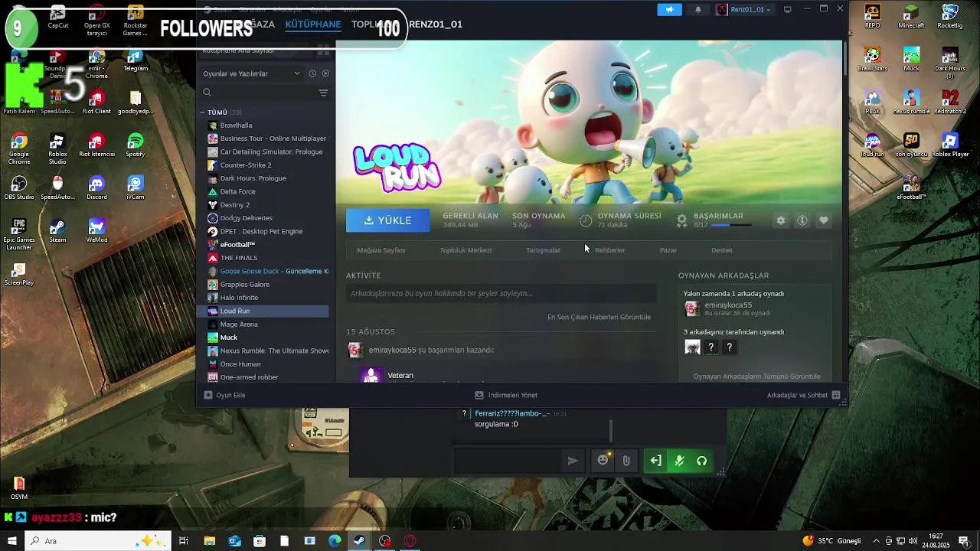
Task: Open the Topluluk Merkezi tab
Action: 465,250
